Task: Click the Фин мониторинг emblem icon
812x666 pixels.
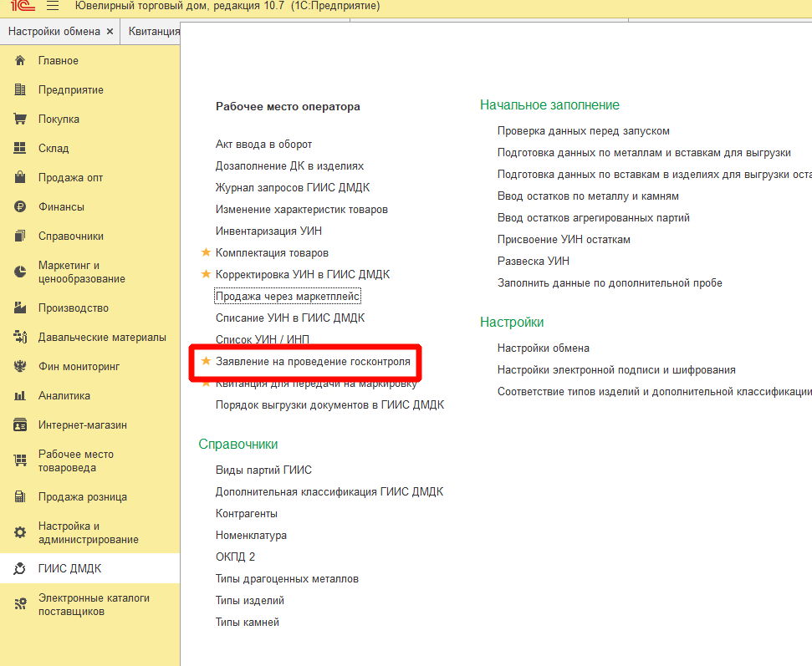Action: pos(20,366)
